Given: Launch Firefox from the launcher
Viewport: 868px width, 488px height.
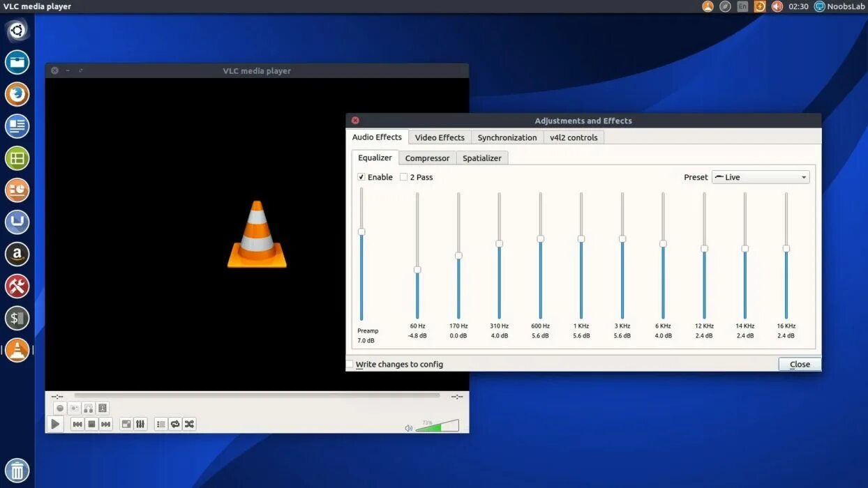Looking at the screenshot, I should [x=17, y=94].
